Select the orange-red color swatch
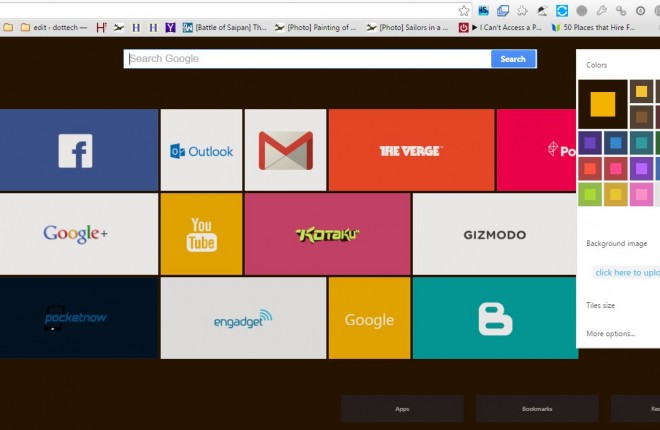 click(x=590, y=168)
